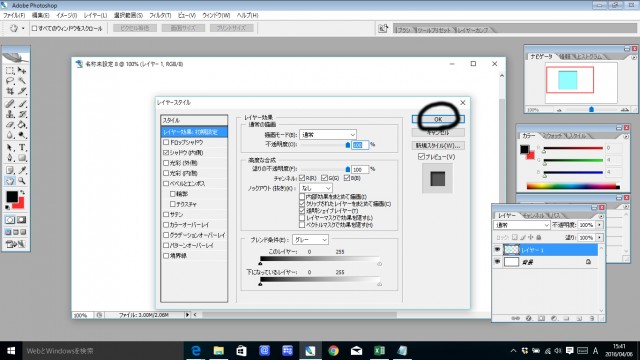This screenshot has height=360, width=640.
Task: Click the Color panel spectrum ramp
Action: point(573,187)
